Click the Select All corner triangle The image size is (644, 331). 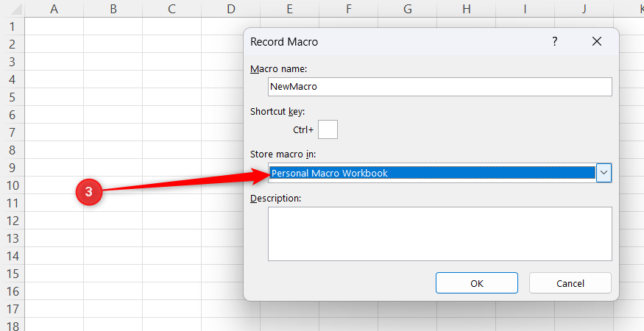(15, 9)
